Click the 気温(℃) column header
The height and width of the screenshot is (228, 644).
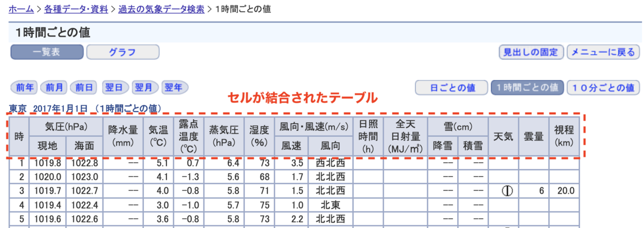[158, 137]
